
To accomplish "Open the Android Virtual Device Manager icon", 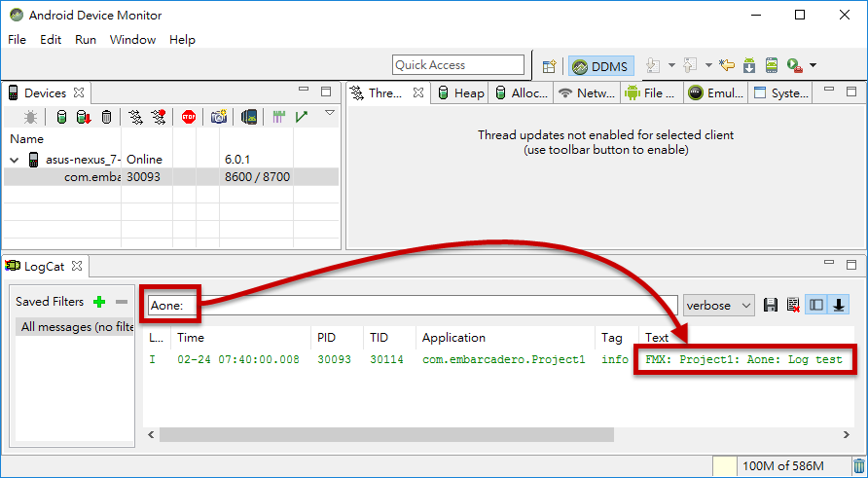I will [772, 65].
